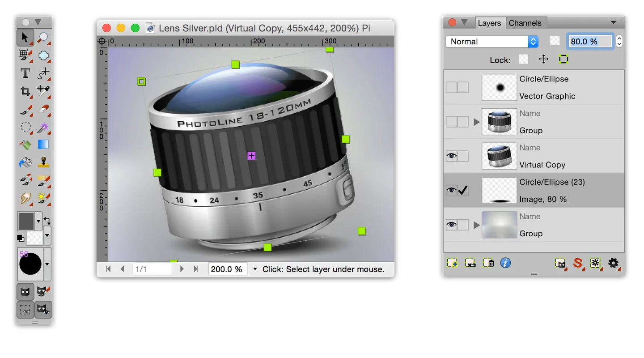Open the Layers panel options menu arrow
Screen dimensions: 644x358
pyautogui.click(x=613, y=22)
